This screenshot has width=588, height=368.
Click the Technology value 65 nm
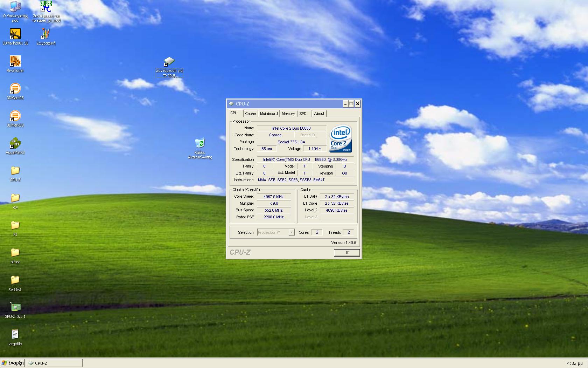click(267, 149)
